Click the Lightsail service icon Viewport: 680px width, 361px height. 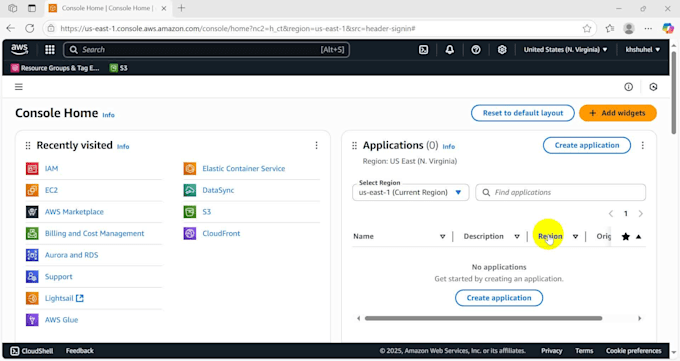32,298
